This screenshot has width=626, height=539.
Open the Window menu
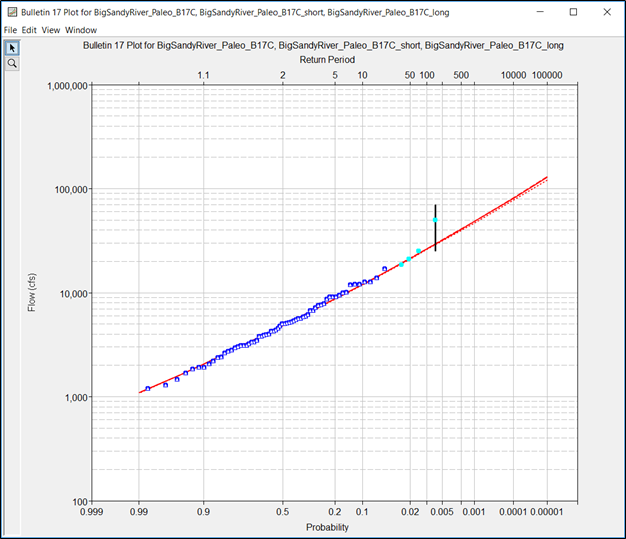(82, 30)
